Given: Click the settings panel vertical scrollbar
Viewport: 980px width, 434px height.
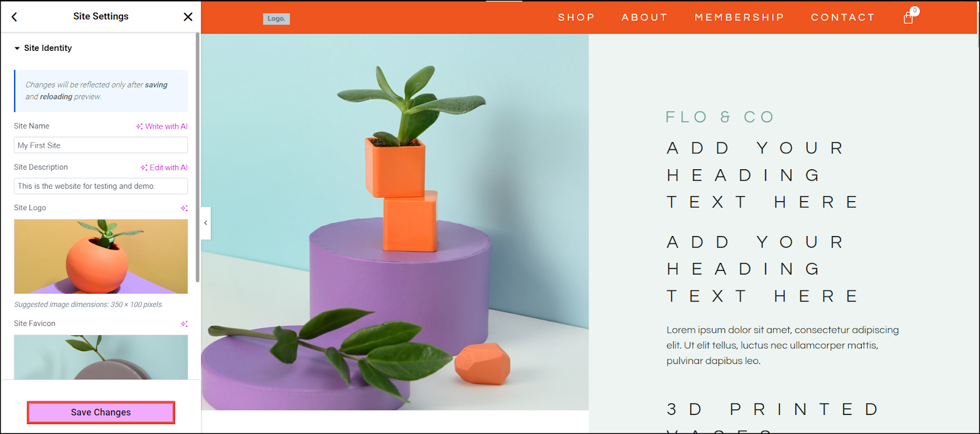Looking at the screenshot, I should coord(197,158).
